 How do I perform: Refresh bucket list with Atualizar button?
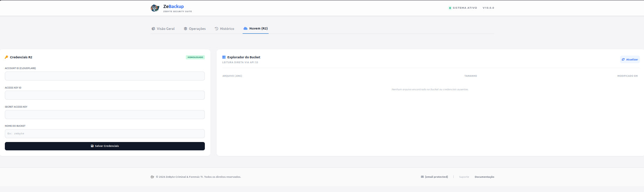630,59
